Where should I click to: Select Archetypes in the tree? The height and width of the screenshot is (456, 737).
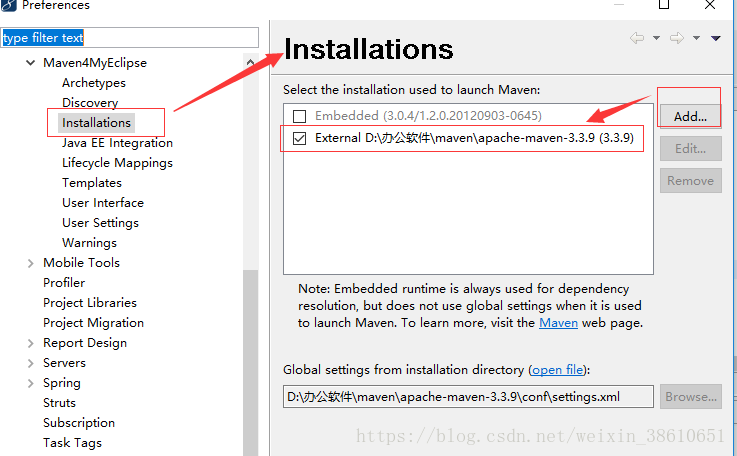tap(94, 83)
